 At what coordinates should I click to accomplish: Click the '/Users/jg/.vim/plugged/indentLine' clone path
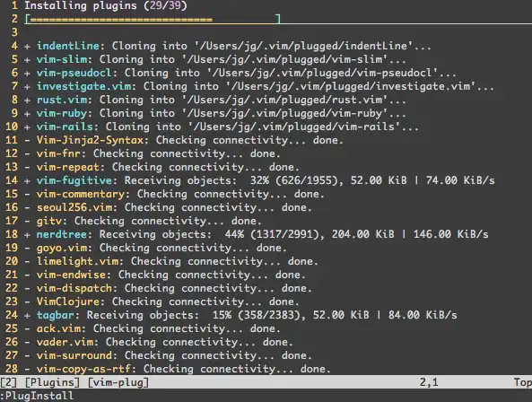click(x=303, y=46)
